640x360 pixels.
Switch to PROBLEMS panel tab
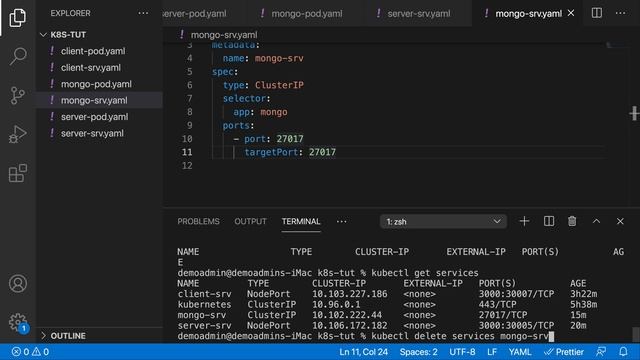pos(198,221)
